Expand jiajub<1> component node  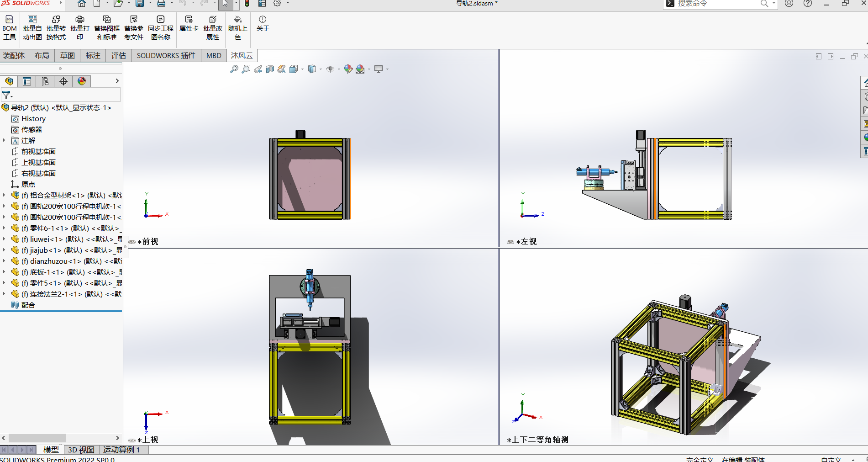[4, 250]
